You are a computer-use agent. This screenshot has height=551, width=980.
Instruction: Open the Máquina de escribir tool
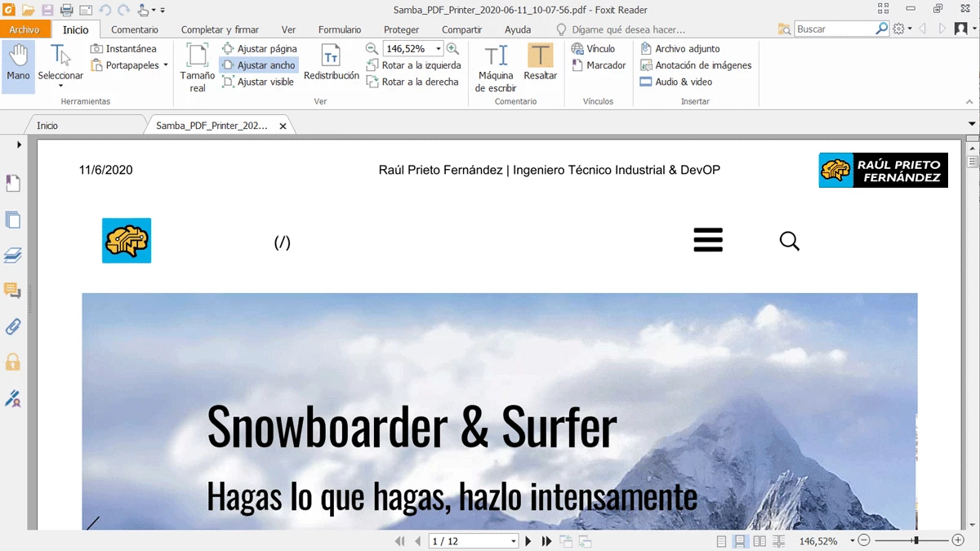495,65
